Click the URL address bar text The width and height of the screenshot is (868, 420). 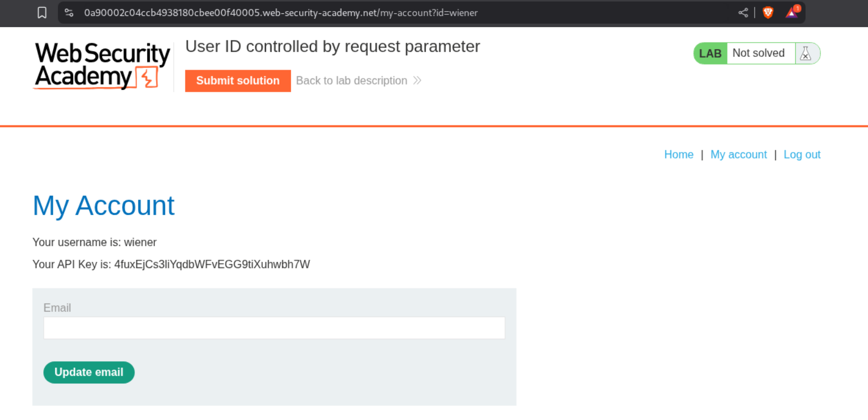[280, 13]
